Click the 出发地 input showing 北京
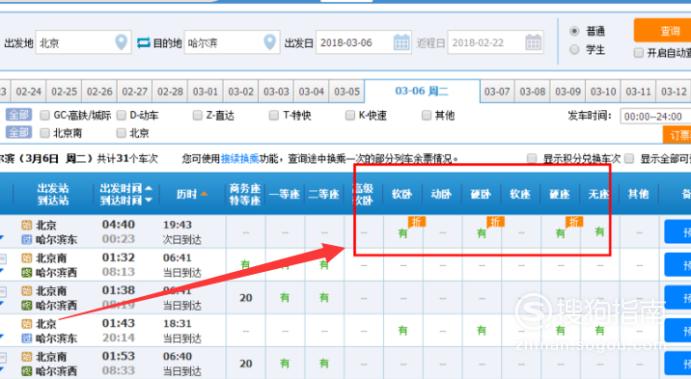This screenshot has height=379, width=691. tap(83, 42)
